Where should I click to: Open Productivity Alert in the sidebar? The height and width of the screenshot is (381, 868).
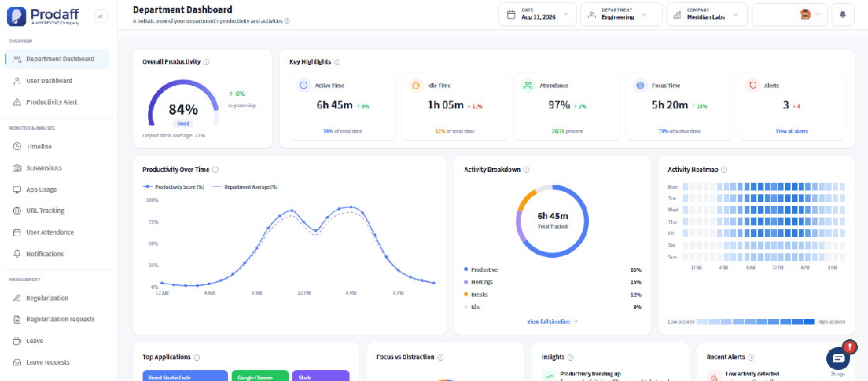tap(57, 102)
